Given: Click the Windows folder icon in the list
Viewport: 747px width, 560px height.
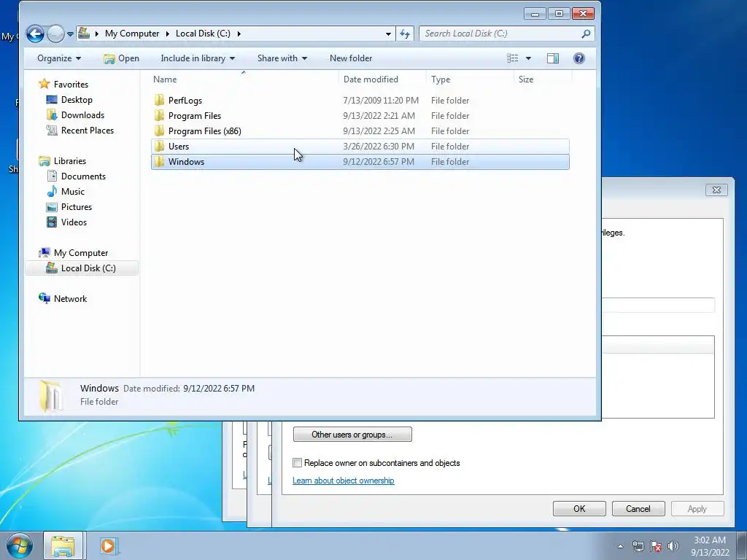Looking at the screenshot, I should (x=159, y=161).
